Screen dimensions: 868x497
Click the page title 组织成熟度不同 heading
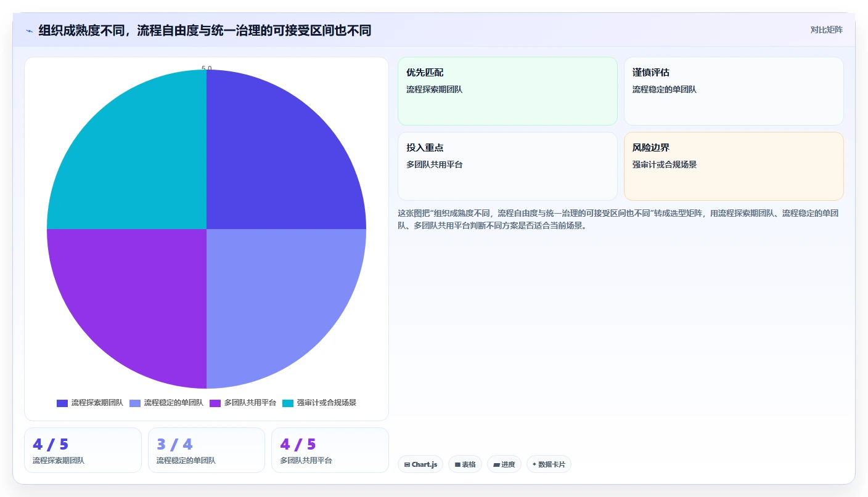205,30
